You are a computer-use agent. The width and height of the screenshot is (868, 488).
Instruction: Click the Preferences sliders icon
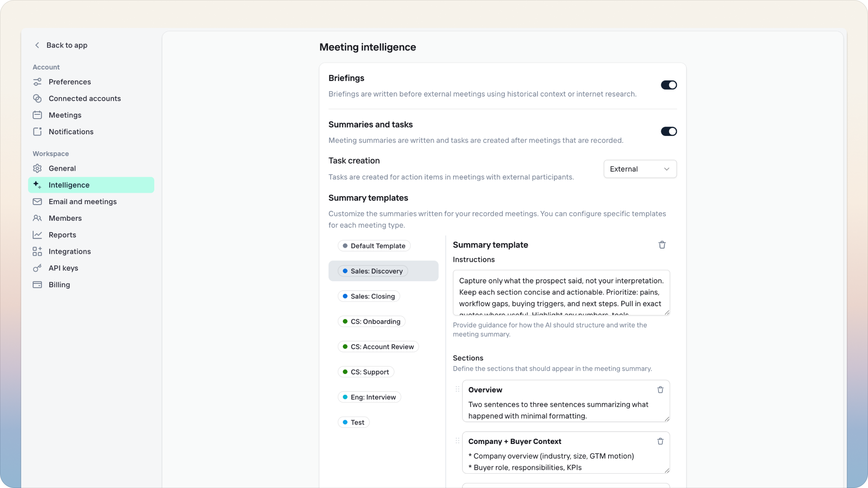[37, 82]
